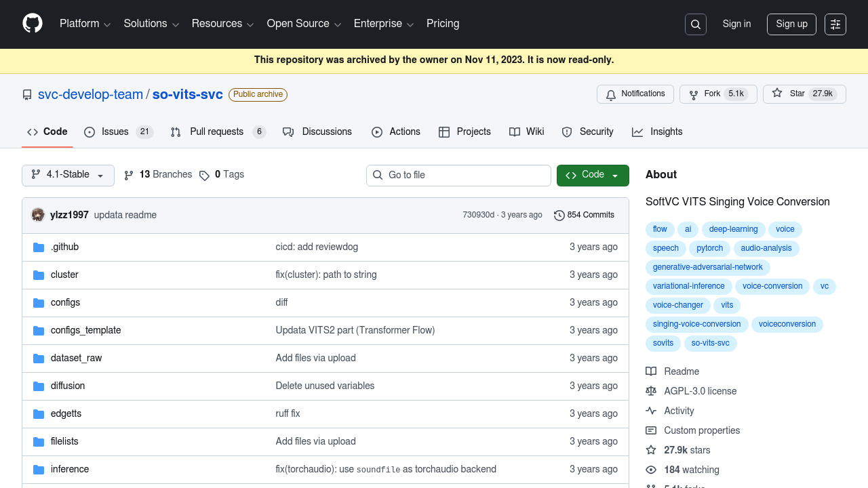This screenshot has height=488, width=868.
Task: Click the clock icon next to 854 Commits
Action: tap(559, 215)
